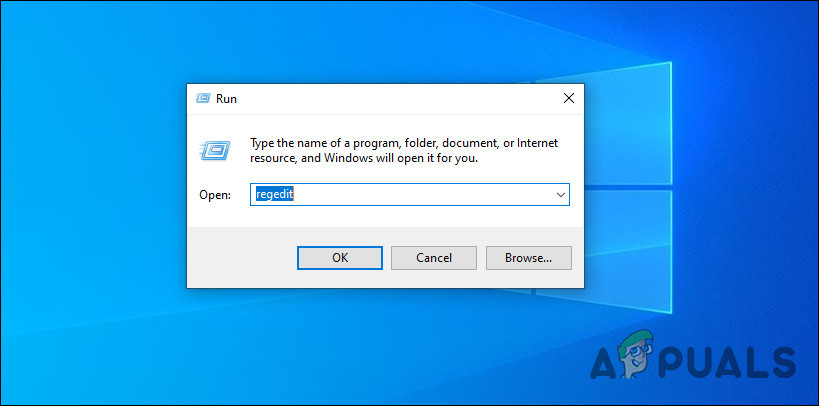Click empty space in the Open field after regedit
Viewport: 819px width, 406px height.
tap(420, 195)
